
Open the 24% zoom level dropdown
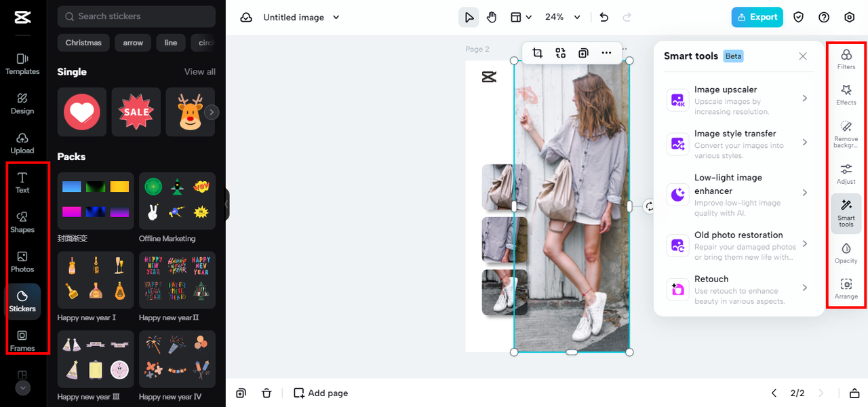562,17
